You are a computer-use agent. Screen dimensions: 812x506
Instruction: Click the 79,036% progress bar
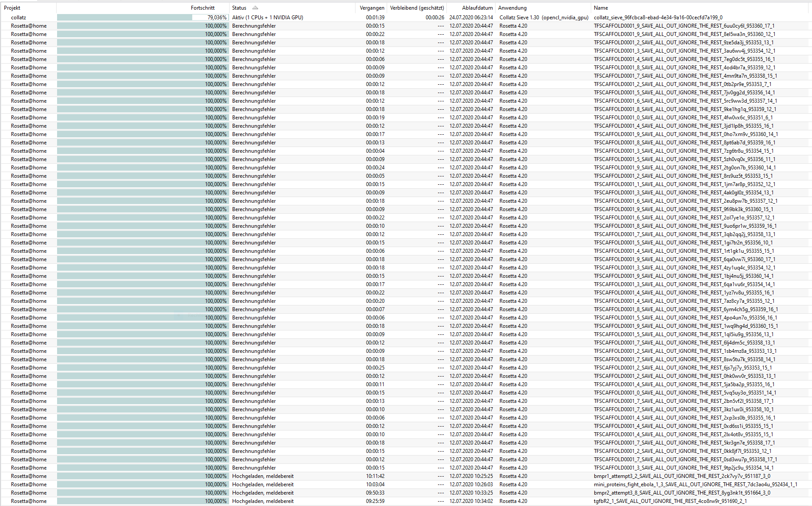coord(142,18)
